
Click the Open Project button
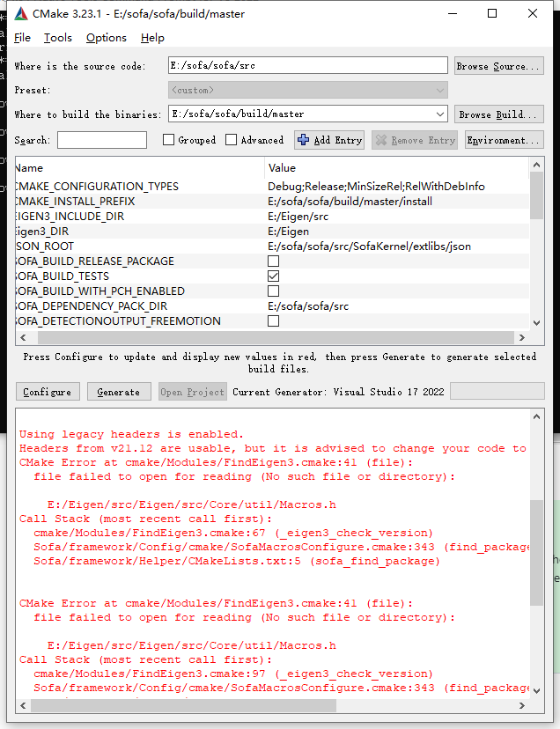point(193,392)
